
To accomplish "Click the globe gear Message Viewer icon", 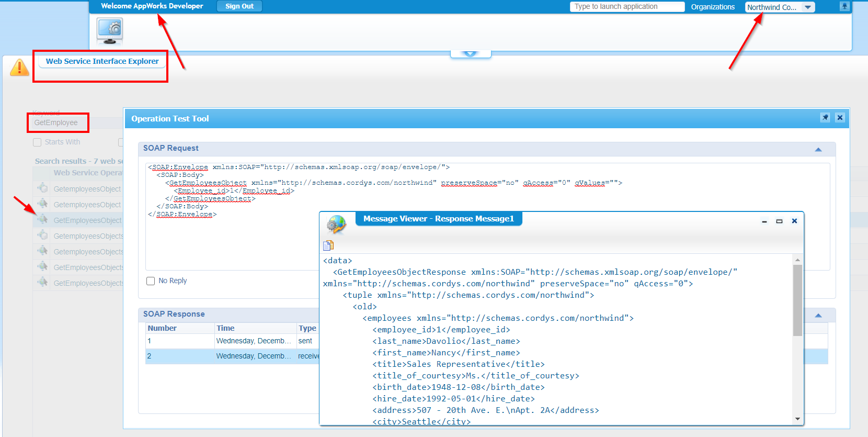I will click(336, 224).
